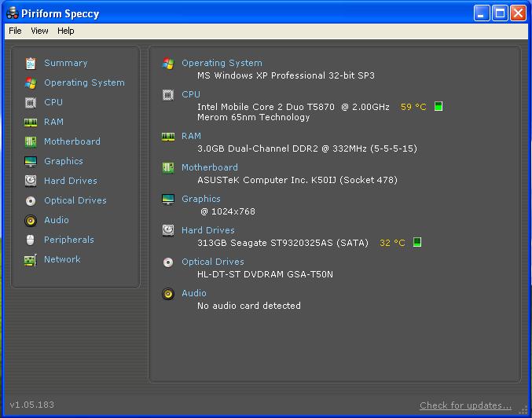Click the Graphics monitor icon in sidebar

pyautogui.click(x=31, y=162)
